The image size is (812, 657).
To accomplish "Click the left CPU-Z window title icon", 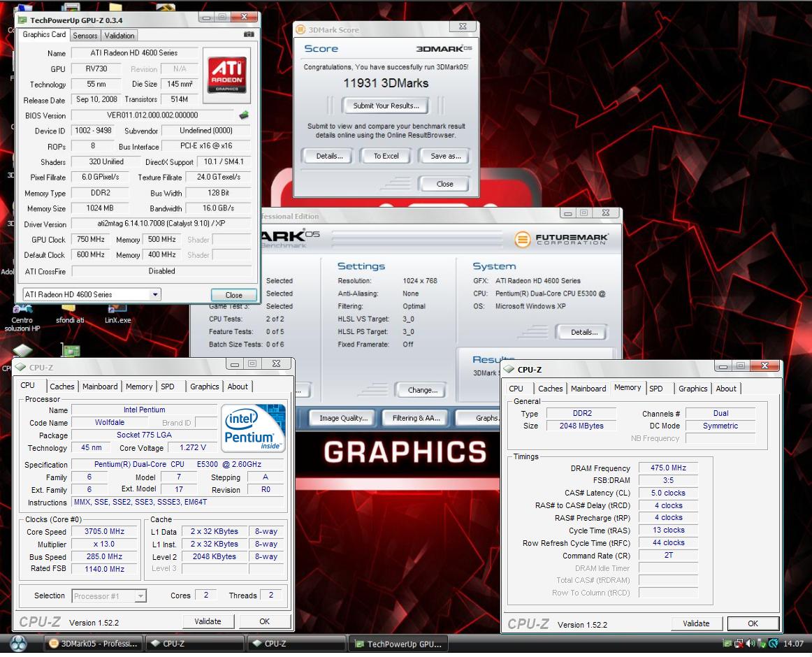I will (20, 368).
